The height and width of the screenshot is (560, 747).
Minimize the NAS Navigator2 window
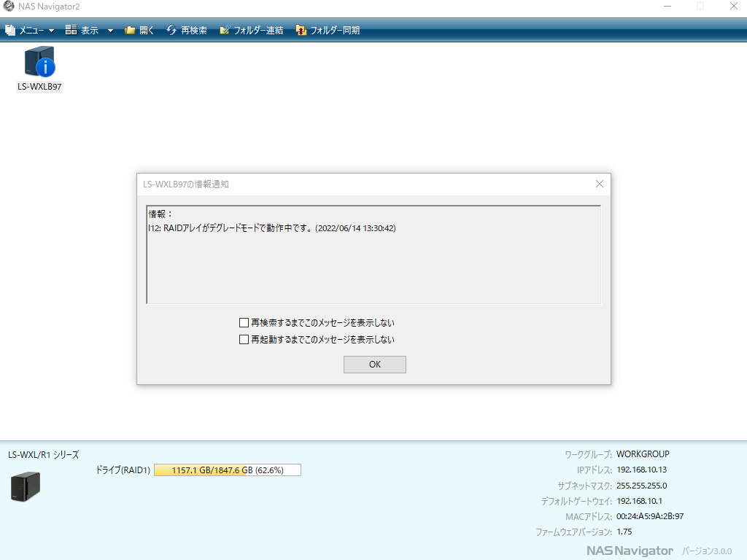(x=667, y=7)
